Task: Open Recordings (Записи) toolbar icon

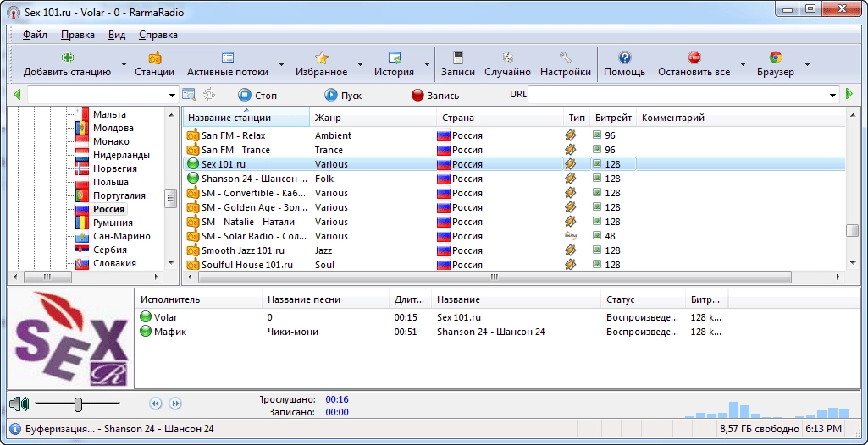Action: click(458, 58)
